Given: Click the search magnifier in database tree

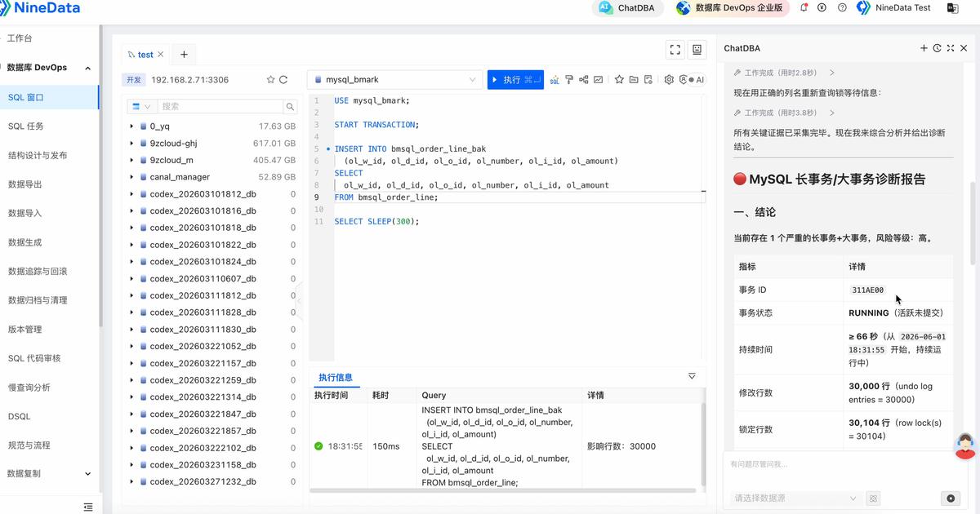Looking at the screenshot, I should 290,106.
